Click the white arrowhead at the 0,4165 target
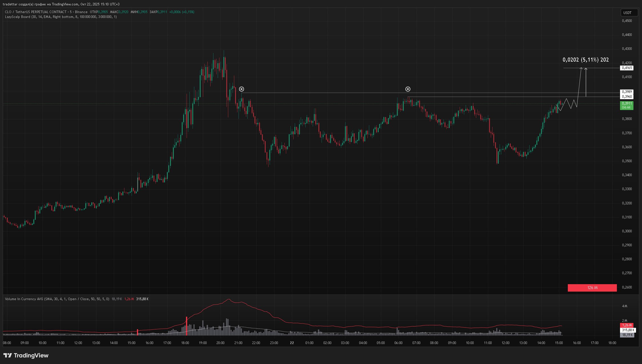Screen dimensions: 642x364 click(x=586, y=69)
